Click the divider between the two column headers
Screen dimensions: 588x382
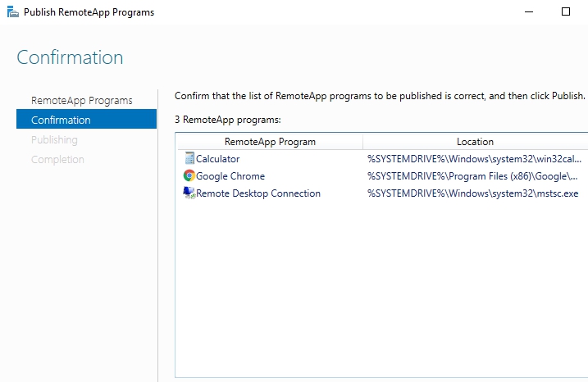click(x=363, y=142)
